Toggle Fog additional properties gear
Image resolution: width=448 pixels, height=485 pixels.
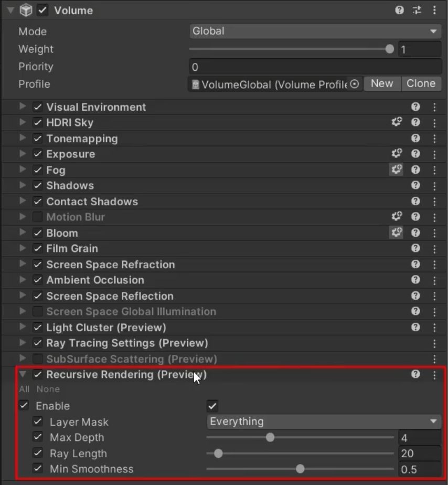pyautogui.click(x=396, y=170)
